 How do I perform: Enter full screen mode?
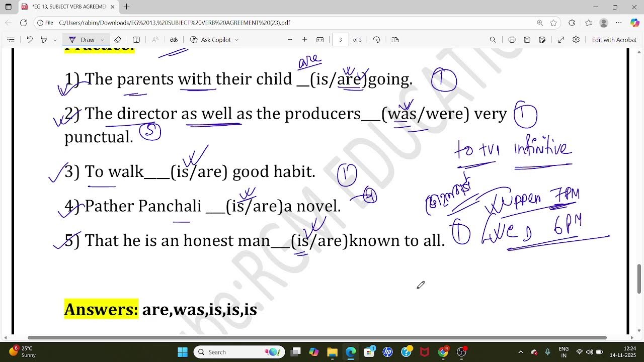pyautogui.click(x=561, y=40)
